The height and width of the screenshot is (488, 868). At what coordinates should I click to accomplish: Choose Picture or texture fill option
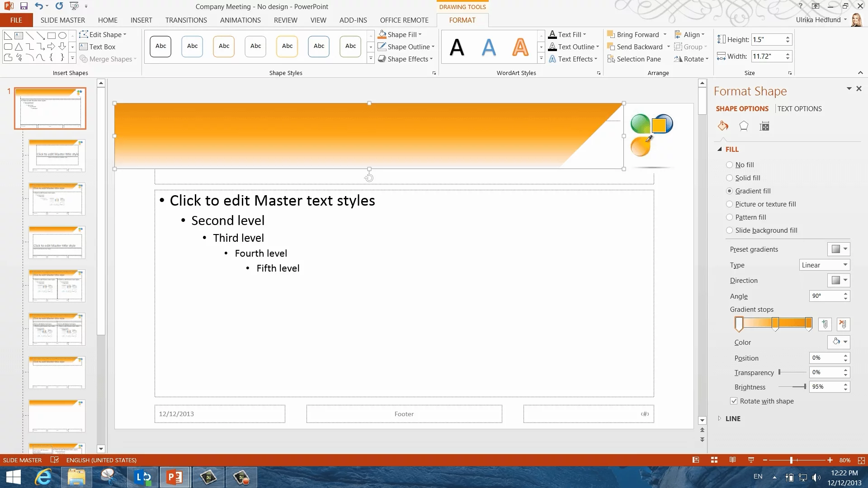click(x=729, y=204)
